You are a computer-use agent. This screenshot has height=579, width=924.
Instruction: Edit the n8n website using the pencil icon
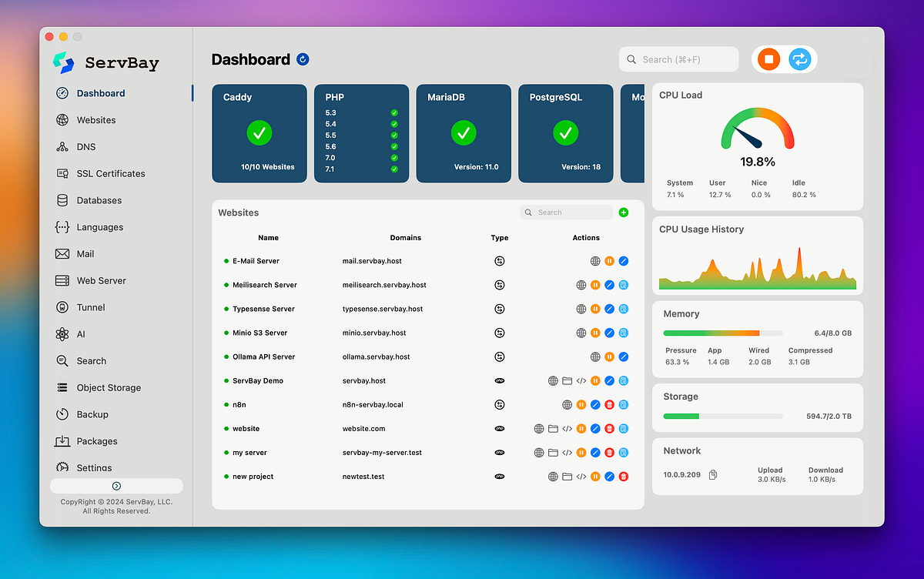click(x=595, y=404)
